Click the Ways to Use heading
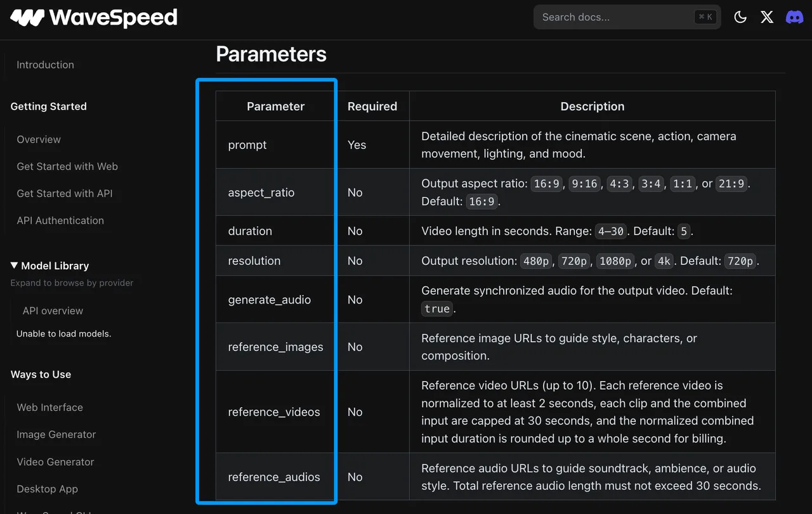 [41, 375]
